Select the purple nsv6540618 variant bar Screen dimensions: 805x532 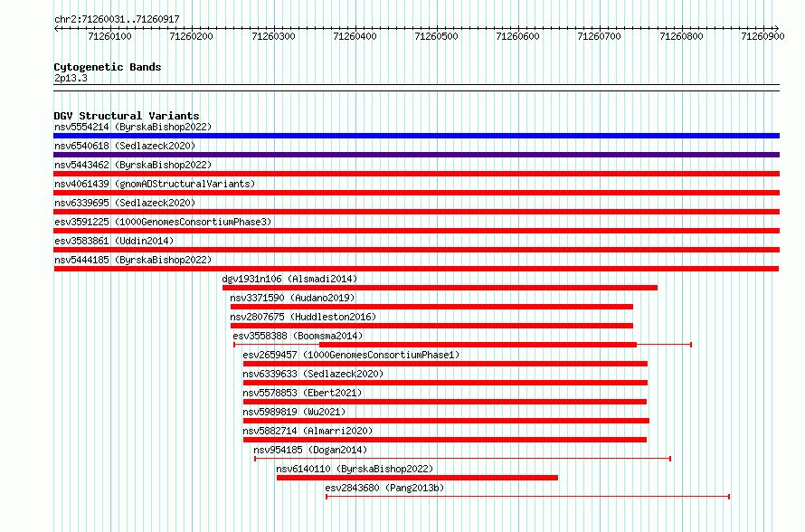[416, 155]
